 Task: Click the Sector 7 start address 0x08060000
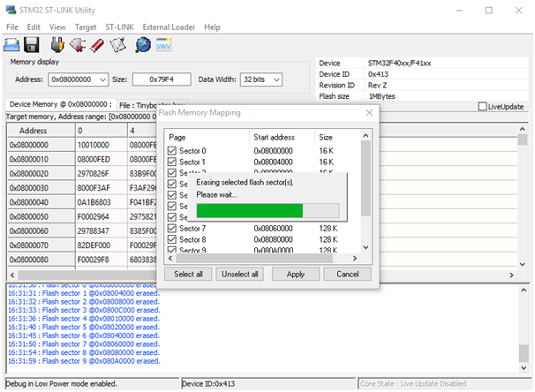click(x=273, y=229)
